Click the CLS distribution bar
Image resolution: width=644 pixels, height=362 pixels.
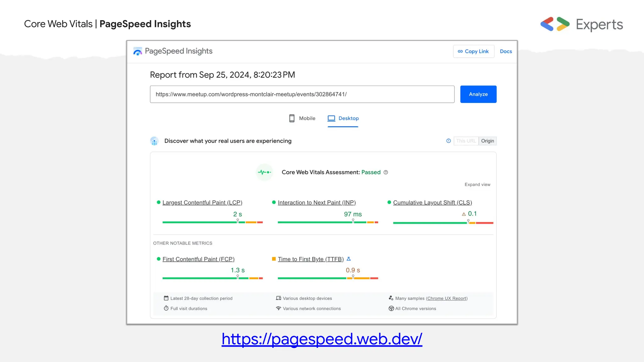pyautogui.click(x=443, y=223)
